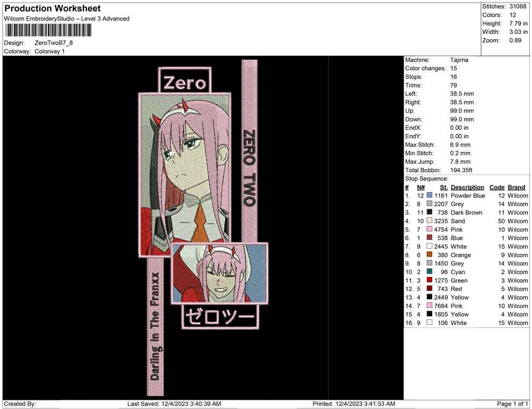
Task: Click the Japanese katakana text box
Action: (220, 317)
